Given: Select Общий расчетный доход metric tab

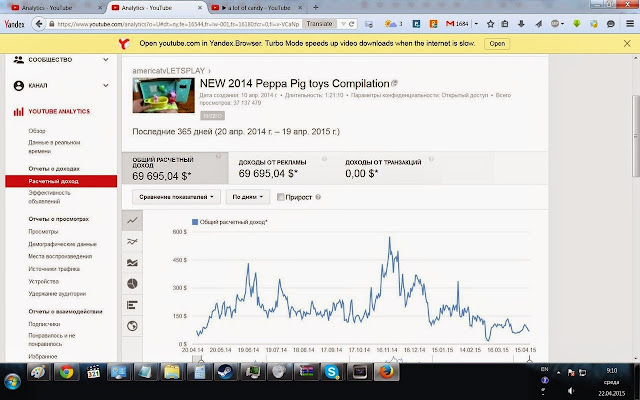Looking at the screenshot, I should [x=175, y=169].
